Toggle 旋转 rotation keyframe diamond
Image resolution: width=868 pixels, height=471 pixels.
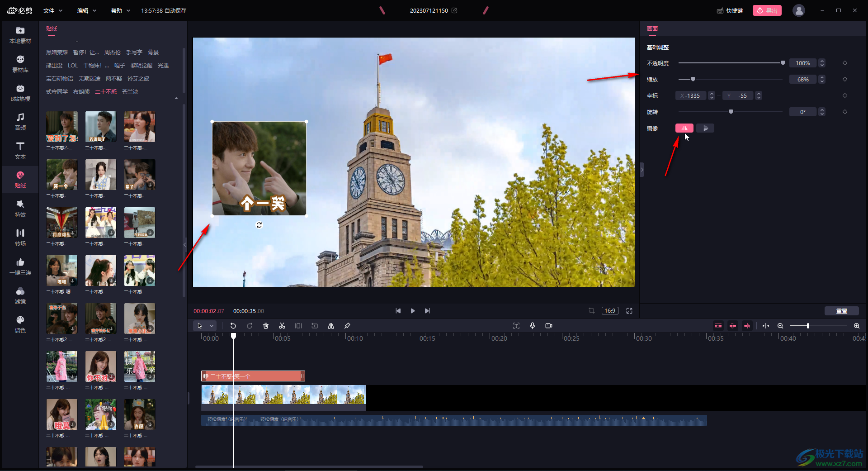[845, 112]
